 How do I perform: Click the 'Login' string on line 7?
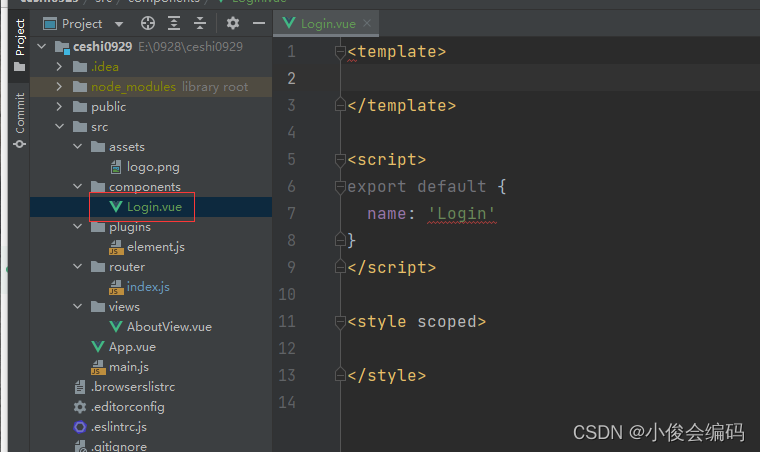pos(461,214)
